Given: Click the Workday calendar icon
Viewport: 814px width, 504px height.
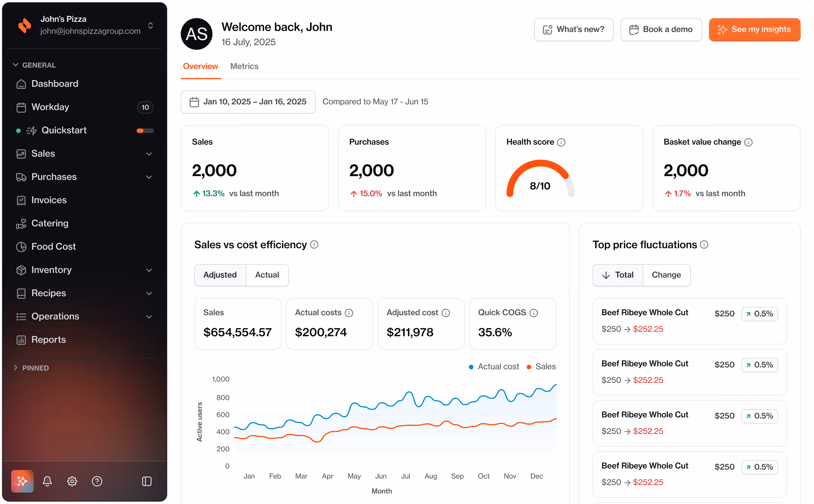Looking at the screenshot, I should [x=21, y=107].
